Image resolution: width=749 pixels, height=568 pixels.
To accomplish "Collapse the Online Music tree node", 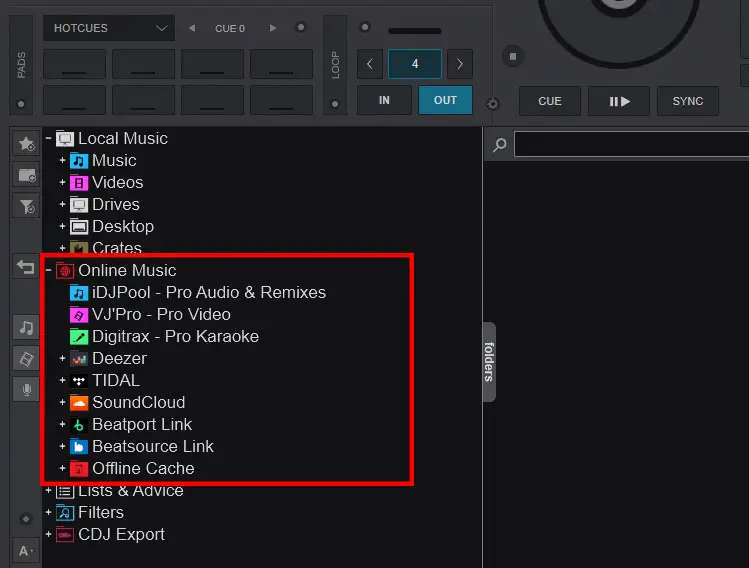I will 48,270.
